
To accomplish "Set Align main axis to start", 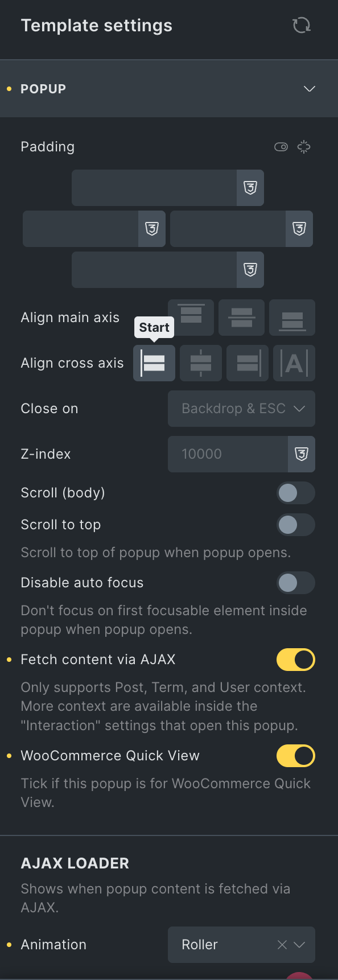I will 191,318.
